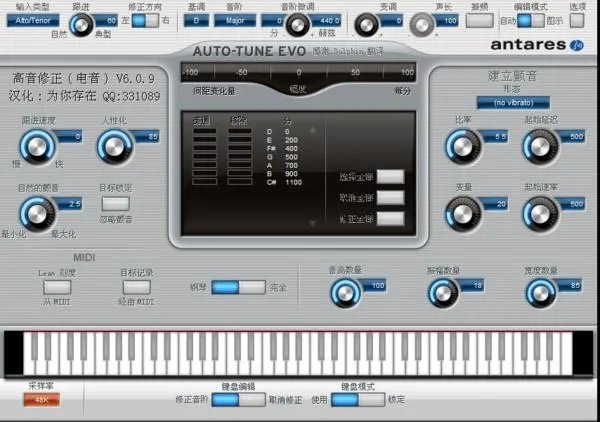Check the bypass box for note C#
The height and width of the screenshot is (422, 600).
[204, 182]
